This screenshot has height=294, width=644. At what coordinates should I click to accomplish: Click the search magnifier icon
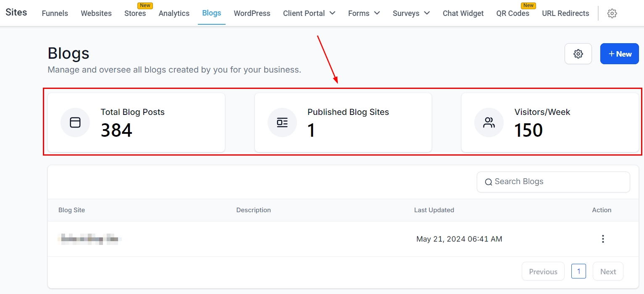488,182
